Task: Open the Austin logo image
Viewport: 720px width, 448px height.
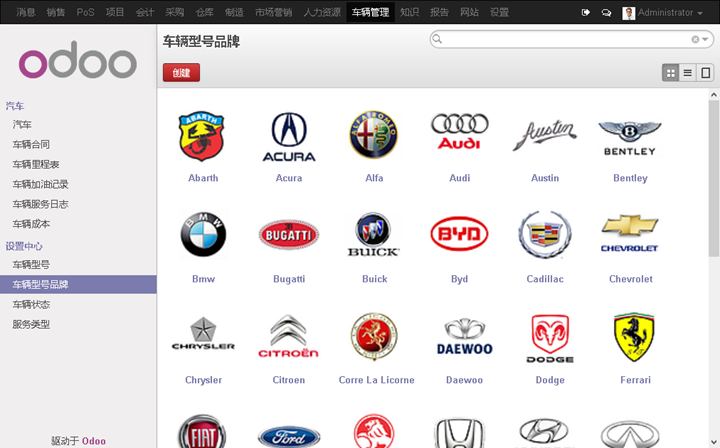Action: click(x=545, y=135)
